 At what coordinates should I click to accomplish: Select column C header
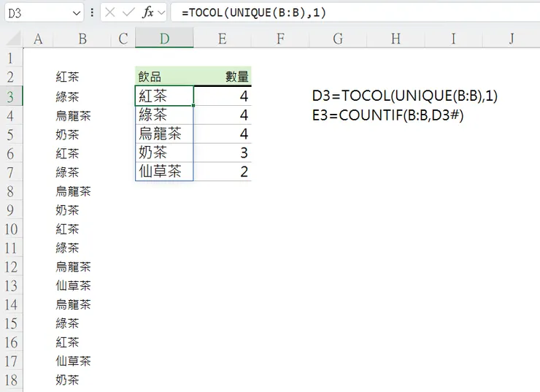tap(123, 39)
